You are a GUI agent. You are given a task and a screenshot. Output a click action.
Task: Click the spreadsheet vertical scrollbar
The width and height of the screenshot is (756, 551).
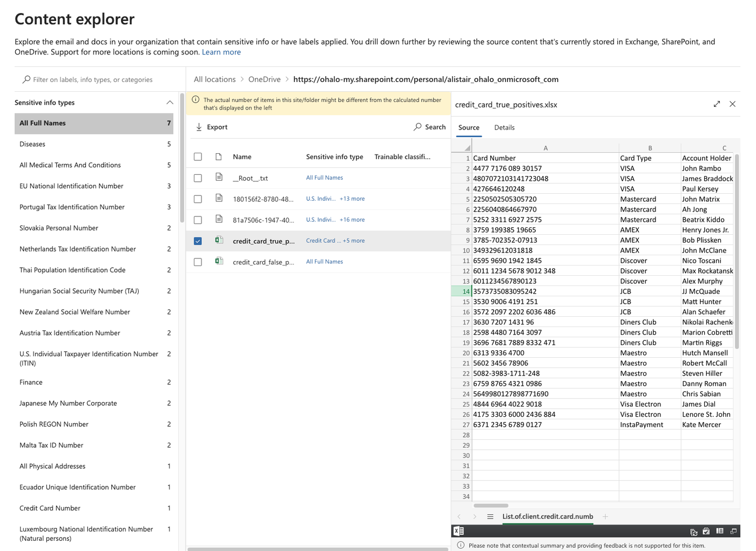(737, 251)
